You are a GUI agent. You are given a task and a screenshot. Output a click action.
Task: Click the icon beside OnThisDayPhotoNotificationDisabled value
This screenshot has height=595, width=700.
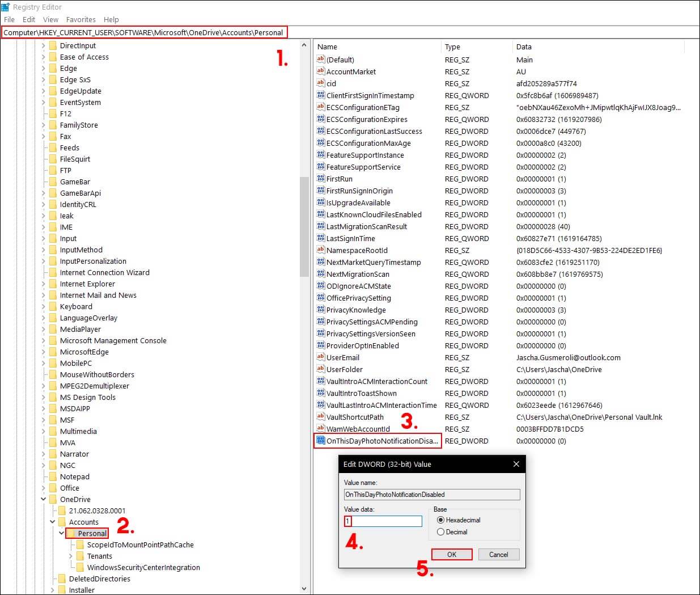tap(321, 441)
